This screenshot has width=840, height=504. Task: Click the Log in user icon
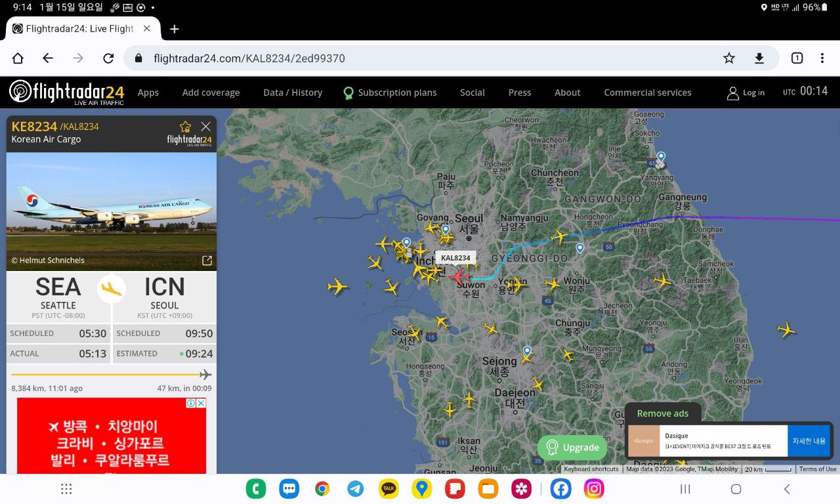coord(733,93)
